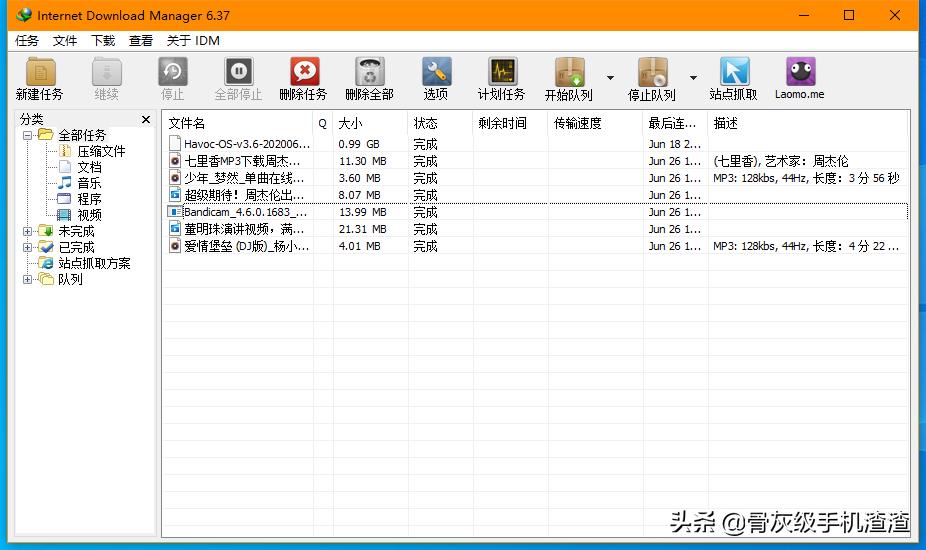Open 选项 options wrench icon
This screenshot has height=550, width=926.
coord(436,72)
